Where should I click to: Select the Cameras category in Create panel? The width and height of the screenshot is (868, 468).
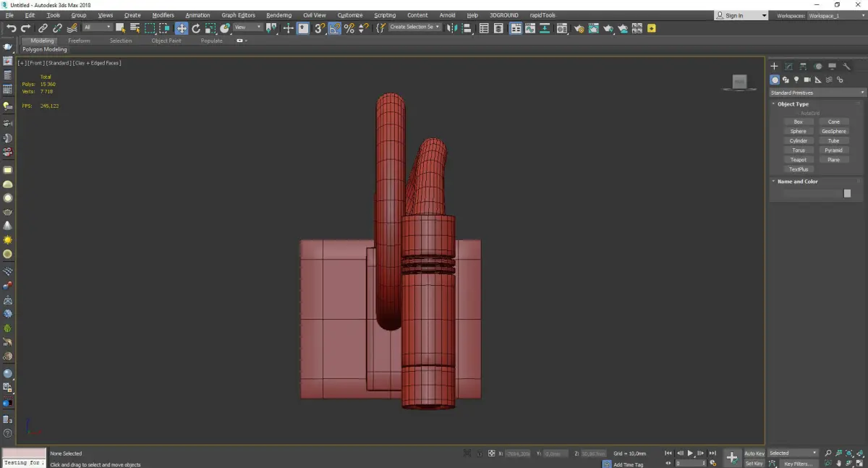coord(807,80)
